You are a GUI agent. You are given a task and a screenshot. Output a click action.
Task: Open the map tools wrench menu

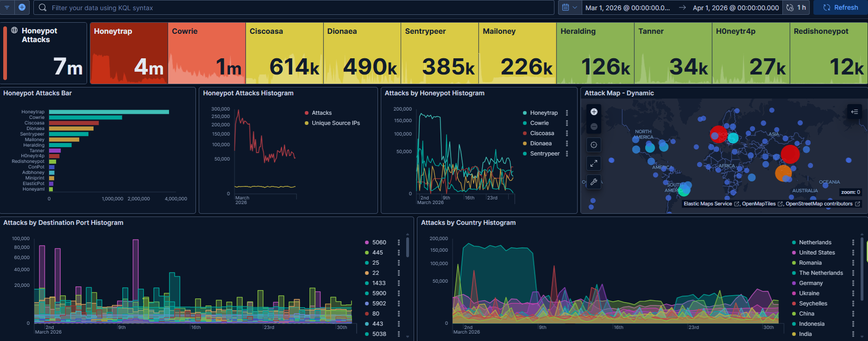(x=594, y=182)
